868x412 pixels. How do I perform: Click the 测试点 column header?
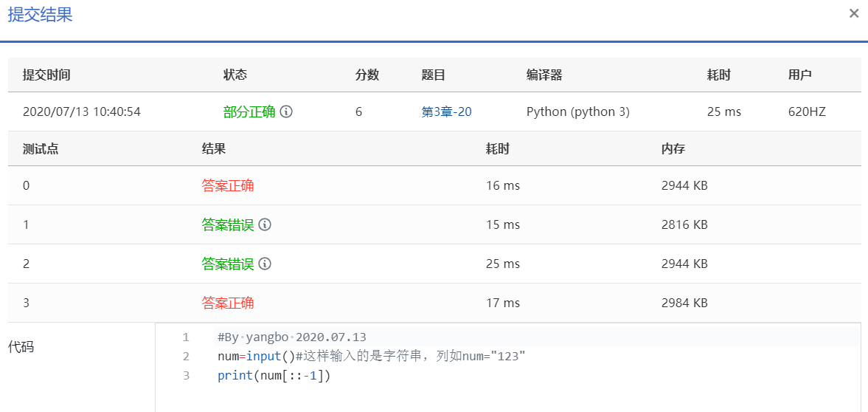41,148
